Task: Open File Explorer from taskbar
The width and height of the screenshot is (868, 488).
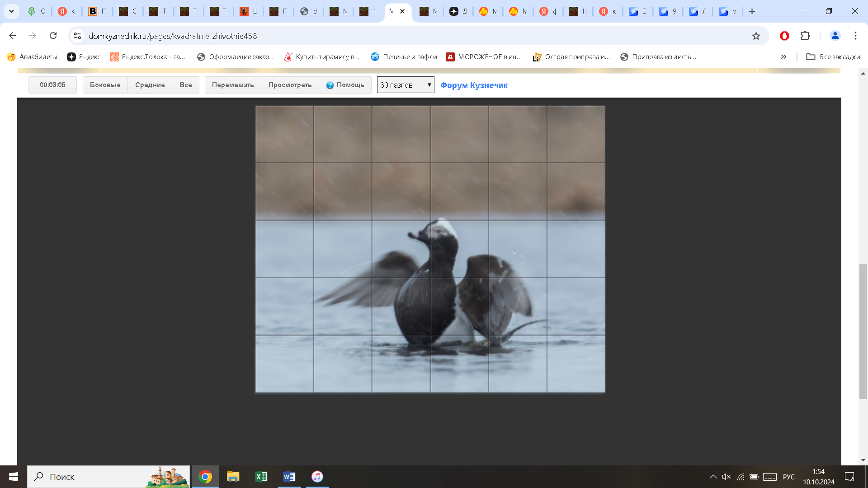Action: click(233, 477)
